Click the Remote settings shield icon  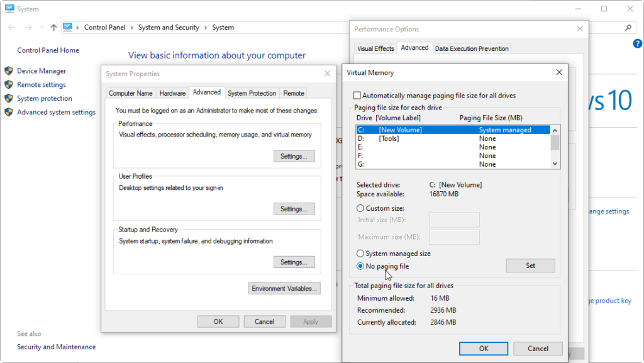coord(9,84)
